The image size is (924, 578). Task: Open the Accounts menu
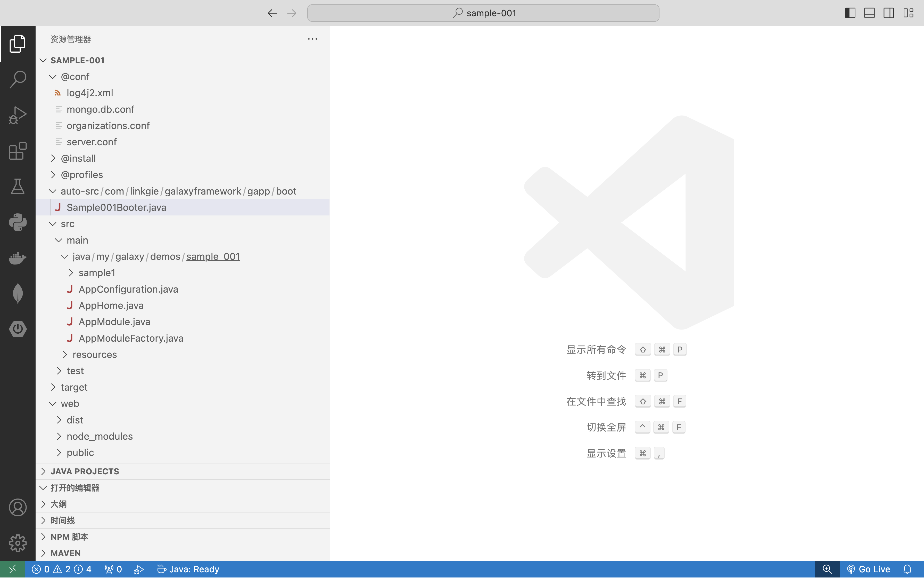pos(18,507)
